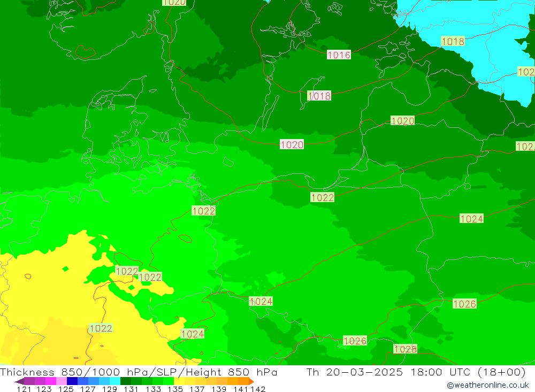Click the navy blue legend swatch

coord(72,381)
